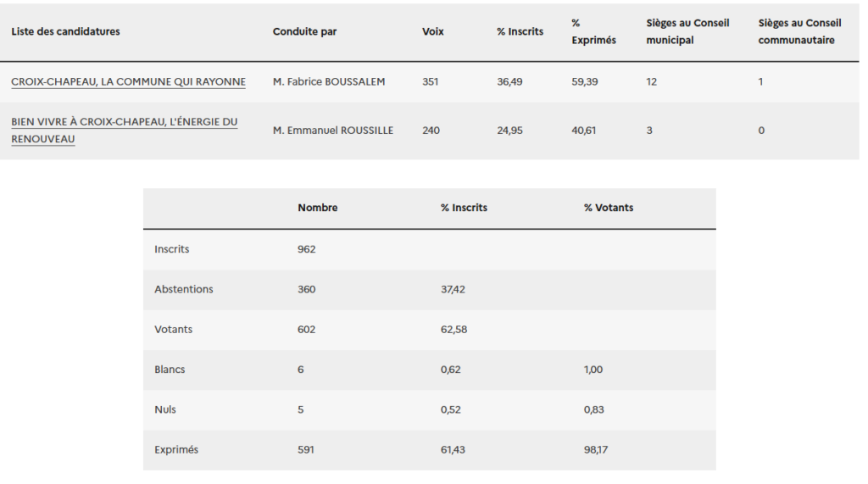Click the Sièges au Conseil municipal header
This screenshot has width=868, height=484.
687,31
